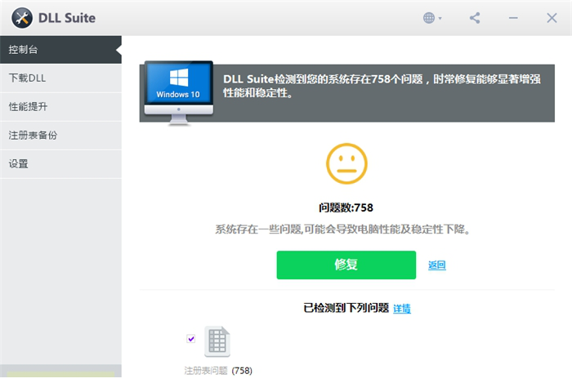This screenshot has width=572, height=392.
Task: Open the 注册表备份 sidebar tab
Action: click(x=60, y=136)
